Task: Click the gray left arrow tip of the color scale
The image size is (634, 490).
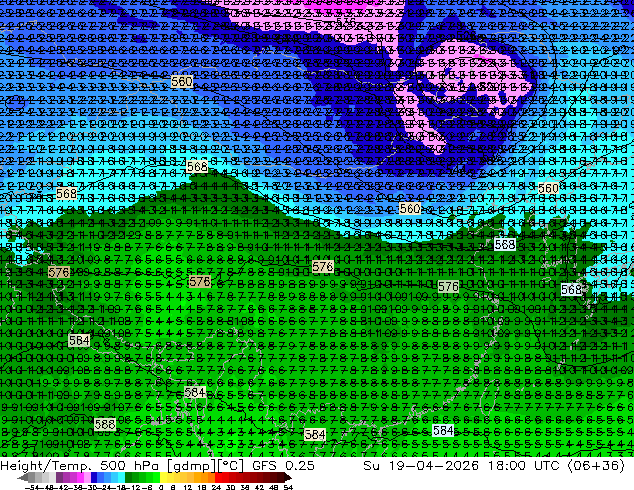Action: coord(22,477)
